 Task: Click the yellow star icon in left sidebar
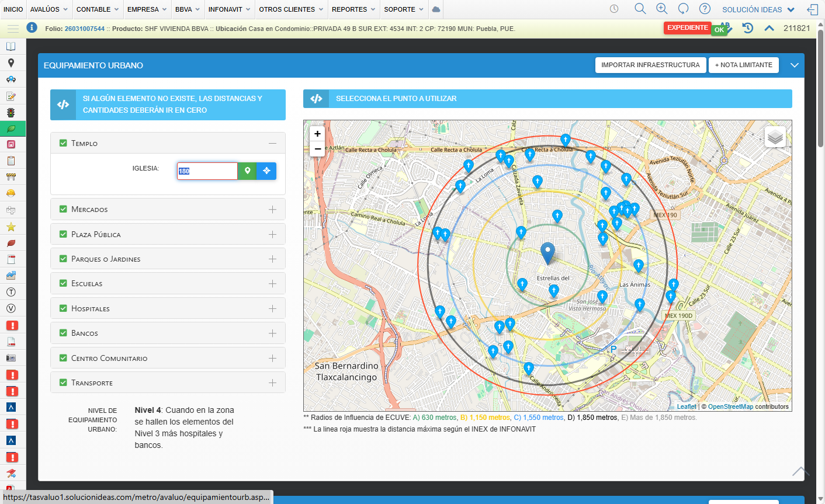pyautogui.click(x=11, y=227)
